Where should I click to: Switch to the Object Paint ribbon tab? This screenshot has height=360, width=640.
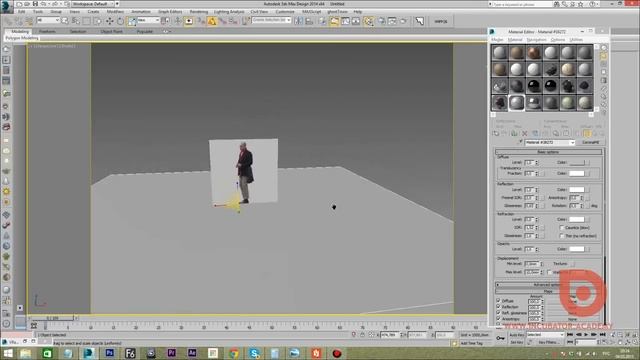pos(111,31)
